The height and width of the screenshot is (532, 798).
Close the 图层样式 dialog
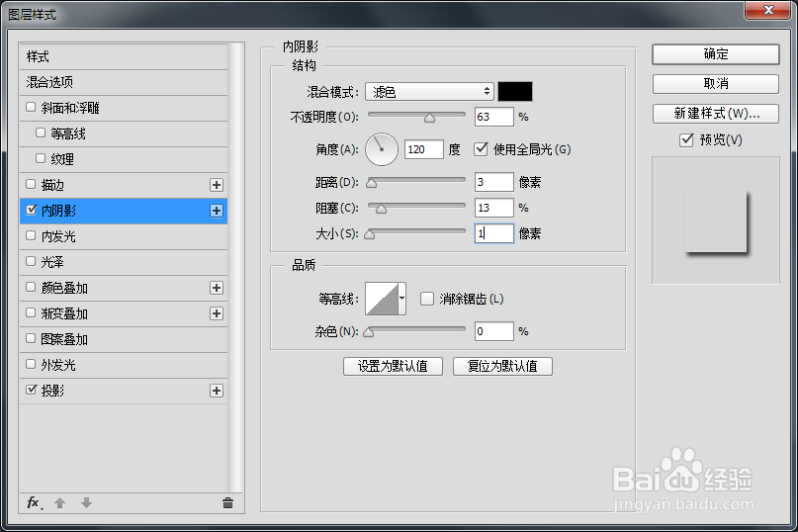coord(768,10)
